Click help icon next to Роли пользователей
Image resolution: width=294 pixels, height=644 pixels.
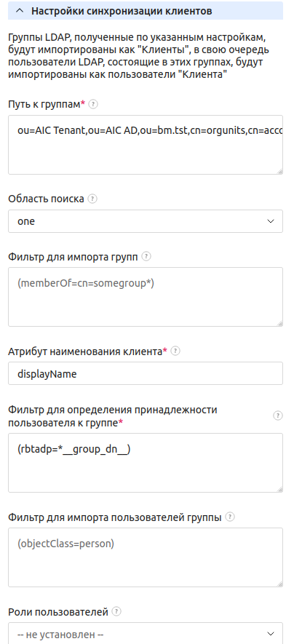(116, 611)
